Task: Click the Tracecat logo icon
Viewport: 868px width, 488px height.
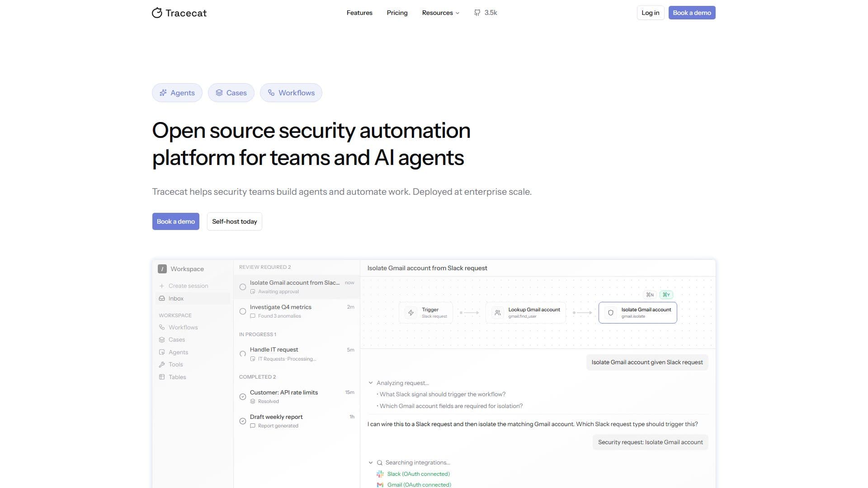Action: tap(157, 13)
